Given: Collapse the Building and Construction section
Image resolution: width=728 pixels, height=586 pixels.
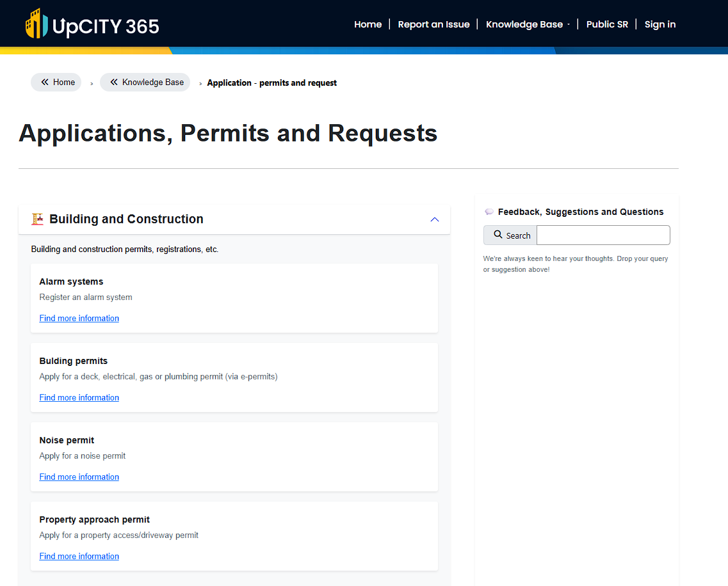Looking at the screenshot, I should 435,219.
